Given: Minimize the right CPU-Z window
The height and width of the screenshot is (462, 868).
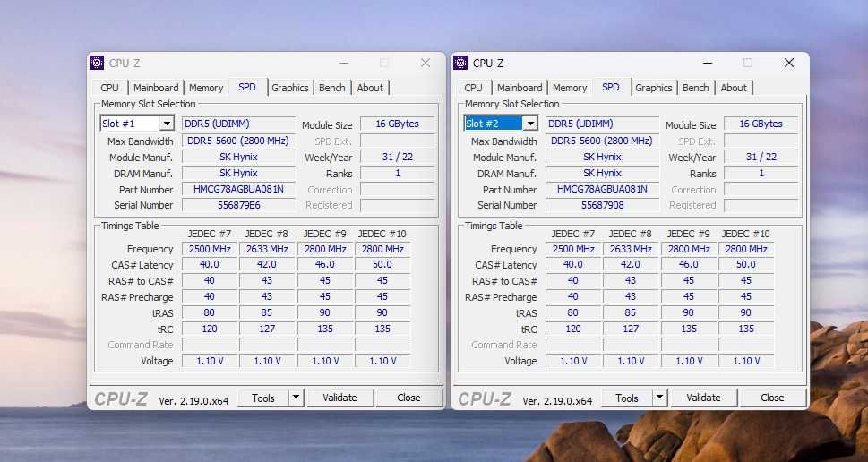Looking at the screenshot, I should click(708, 63).
